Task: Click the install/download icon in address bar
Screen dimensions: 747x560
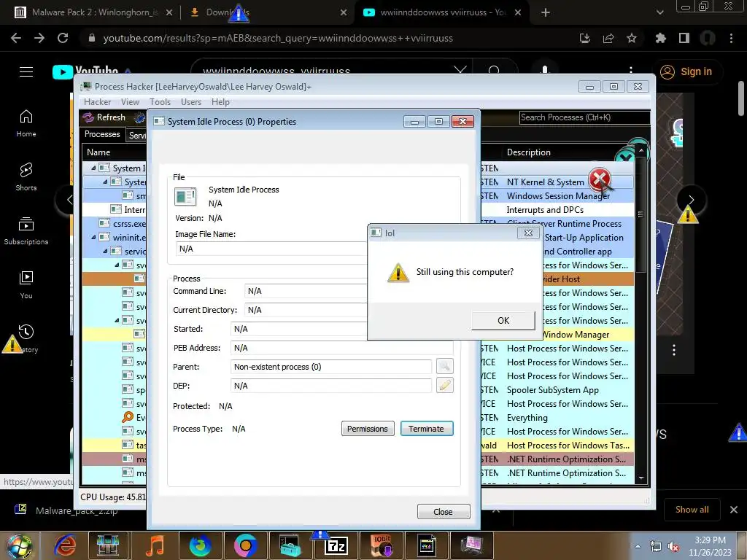Action: click(x=584, y=38)
